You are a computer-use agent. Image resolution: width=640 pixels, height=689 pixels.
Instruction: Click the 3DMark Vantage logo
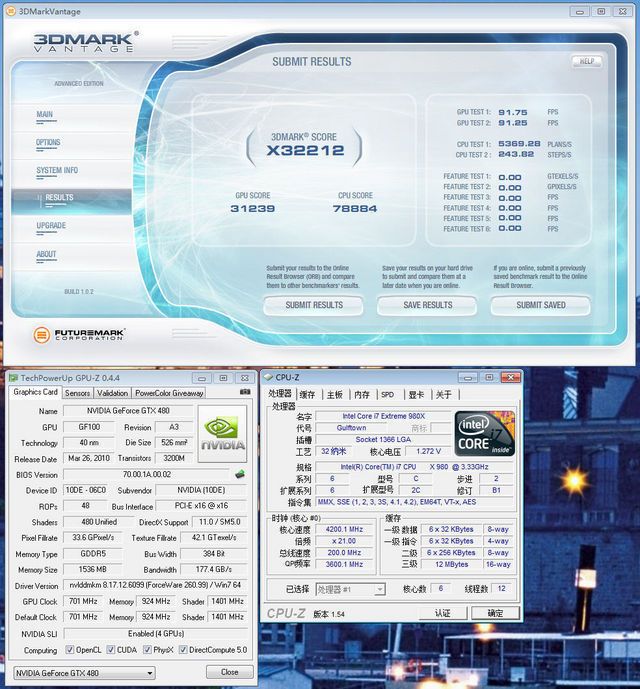coord(85,42)
